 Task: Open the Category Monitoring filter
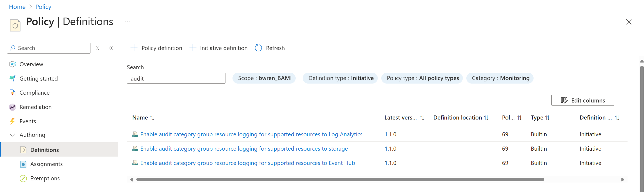pos(500,78)
